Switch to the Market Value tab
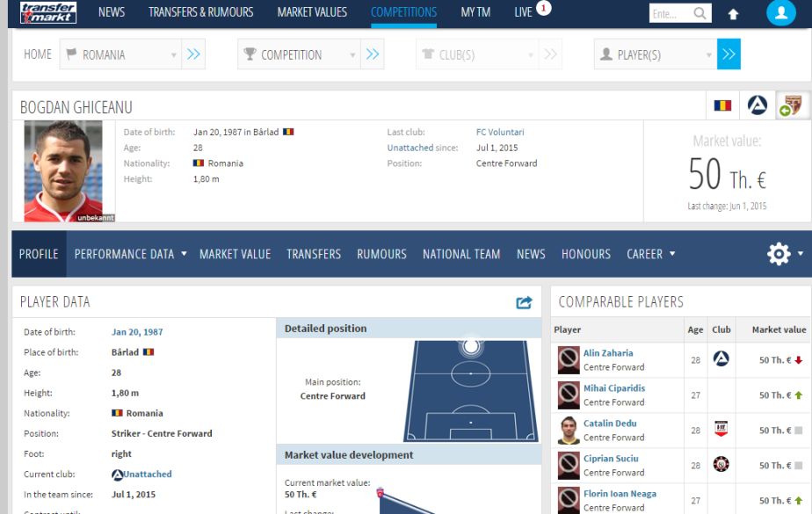Image resolution: width=812 pixels, height=514 pixels. click(x=235, y=254)
